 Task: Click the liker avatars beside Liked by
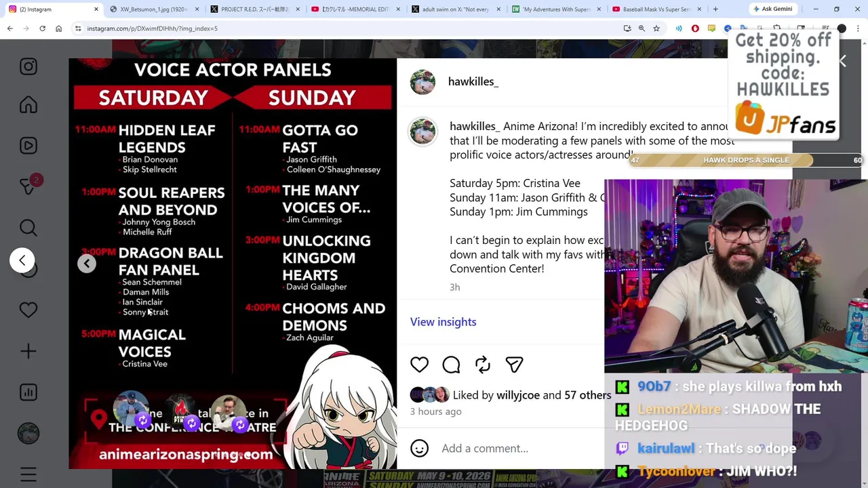pos(429,394)
